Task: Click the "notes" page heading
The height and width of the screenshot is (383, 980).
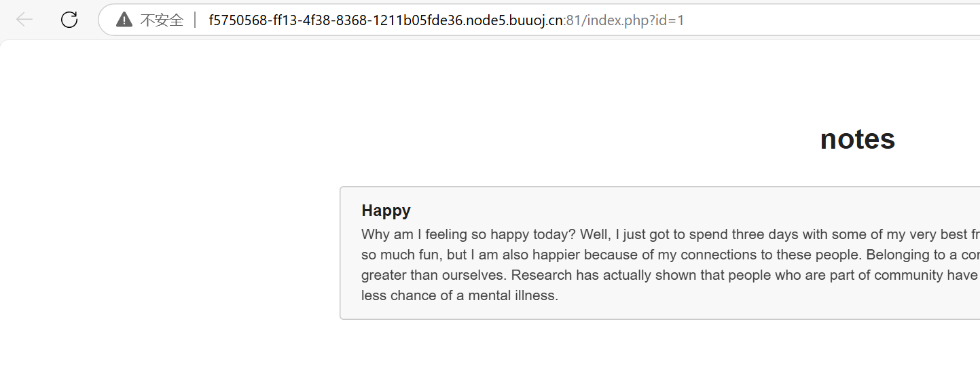Action: (x=857, y=139)
